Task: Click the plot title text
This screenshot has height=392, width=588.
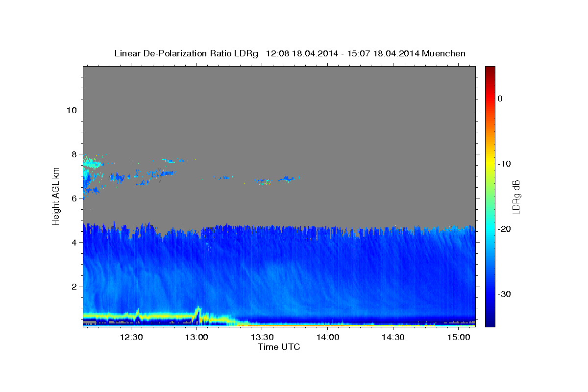Action: tap(290, 53)
